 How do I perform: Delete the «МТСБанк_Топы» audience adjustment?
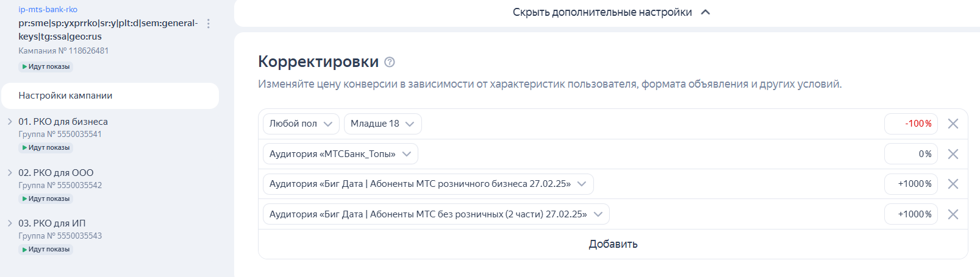953,154
